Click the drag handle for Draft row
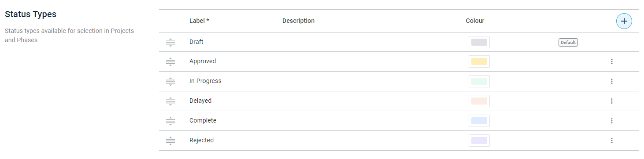Screen dimensions: 644x159 [170, 43]
